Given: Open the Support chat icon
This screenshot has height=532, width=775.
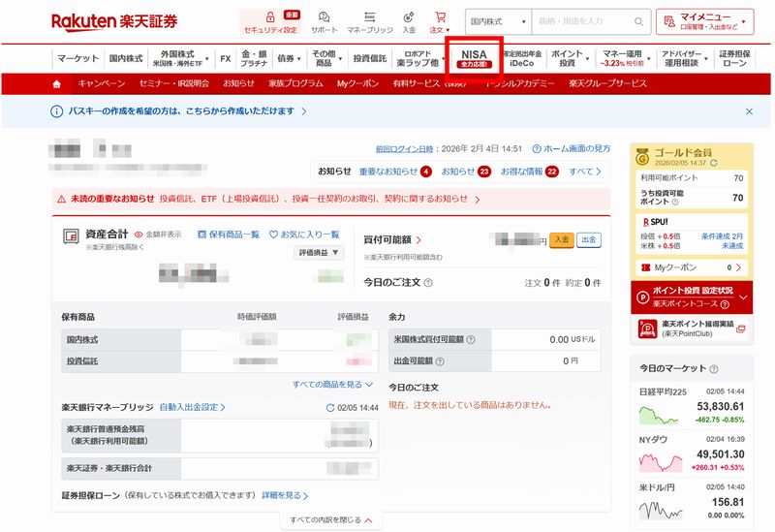Looking at the screenshot, I should (324, 17).
